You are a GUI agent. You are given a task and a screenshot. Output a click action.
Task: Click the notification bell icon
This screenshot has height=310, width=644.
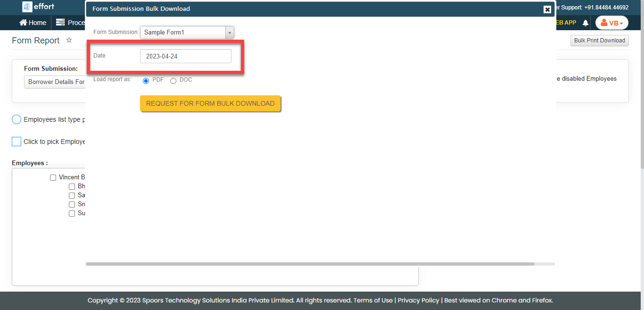(586, 23)
